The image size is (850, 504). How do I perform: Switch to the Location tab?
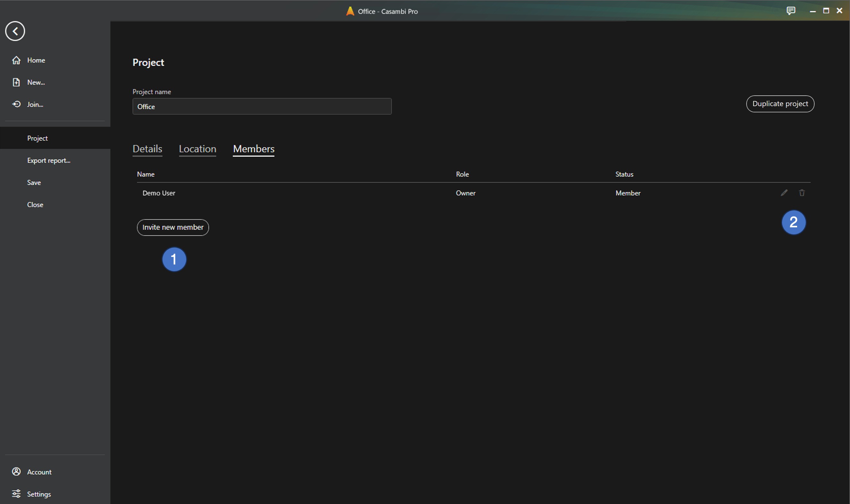point(197,149)
